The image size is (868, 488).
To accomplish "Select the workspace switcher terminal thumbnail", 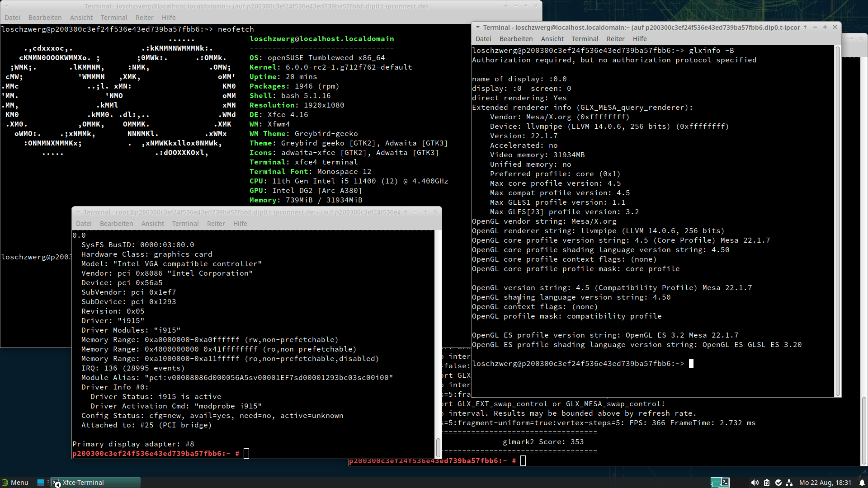I will (x=725, y=482).
